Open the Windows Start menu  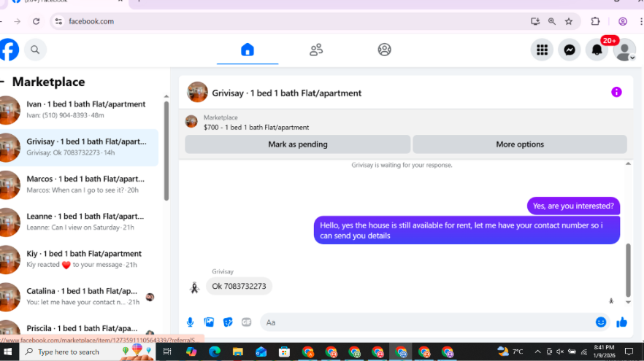pyautogui.click(x=8, y=352)
